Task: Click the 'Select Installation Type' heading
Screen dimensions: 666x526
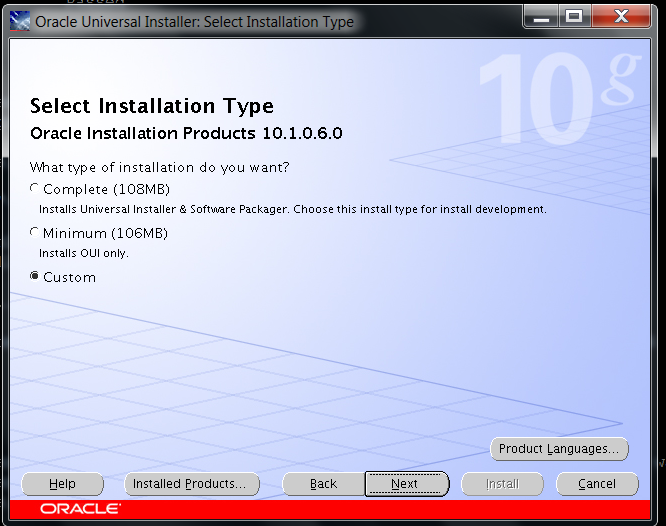Action: point(152,106)
